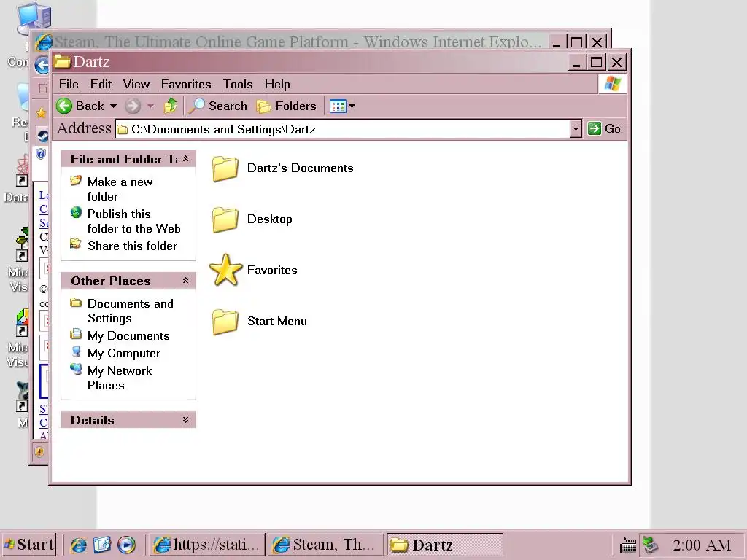Click the Dartz title bar folder icon
The image size is (747, 560).
pyautogui.click(x=62, y=61)
